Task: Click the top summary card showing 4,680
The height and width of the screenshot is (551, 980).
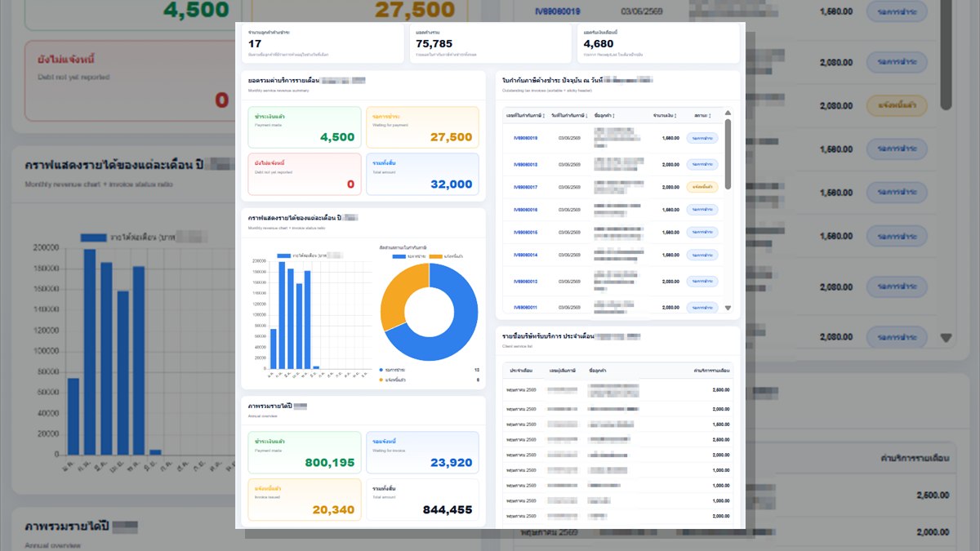Action: coord(658,42)
